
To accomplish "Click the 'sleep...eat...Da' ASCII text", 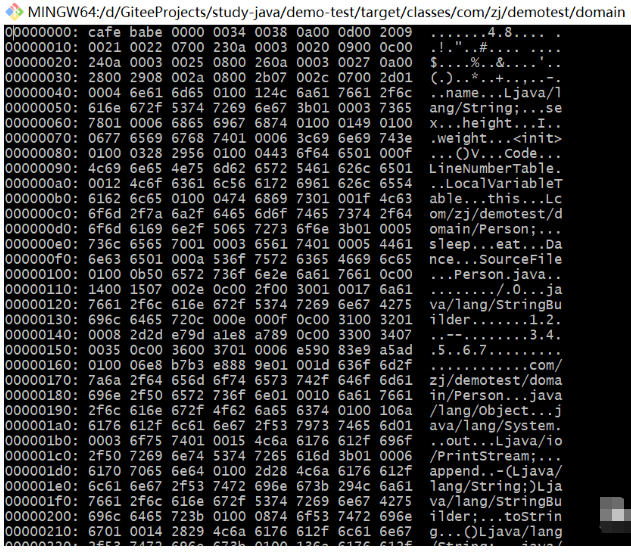I will [495, 244].
